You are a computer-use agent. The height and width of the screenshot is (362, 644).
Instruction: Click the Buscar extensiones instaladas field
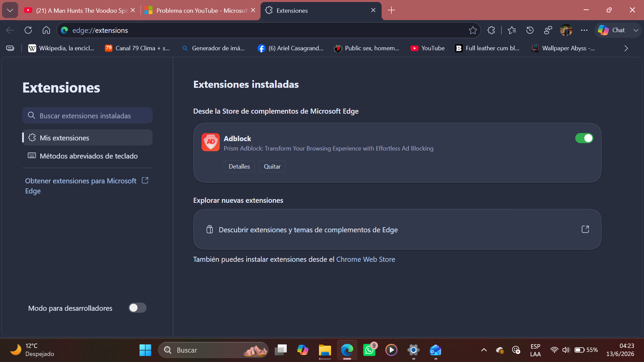tap(87, 116)
